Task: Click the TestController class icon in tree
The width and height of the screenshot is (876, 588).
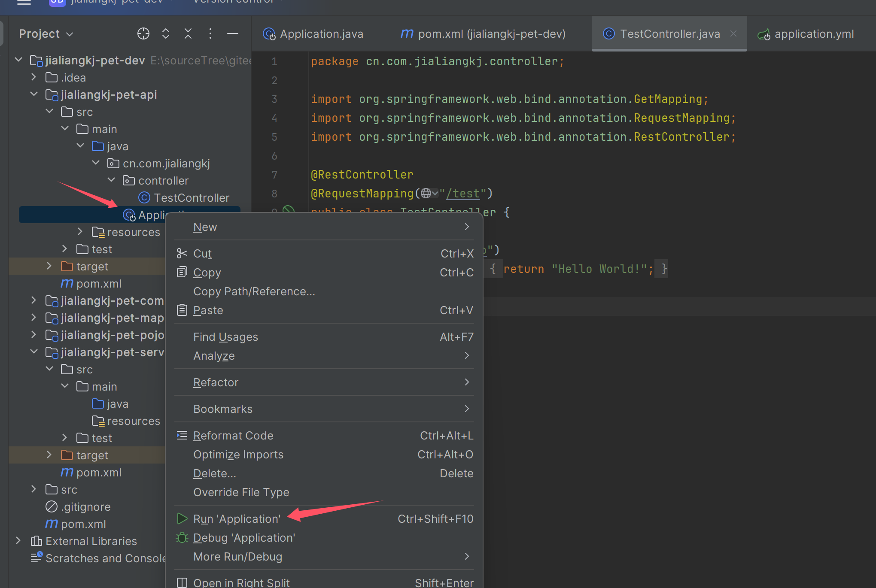Action: point(144,197)
